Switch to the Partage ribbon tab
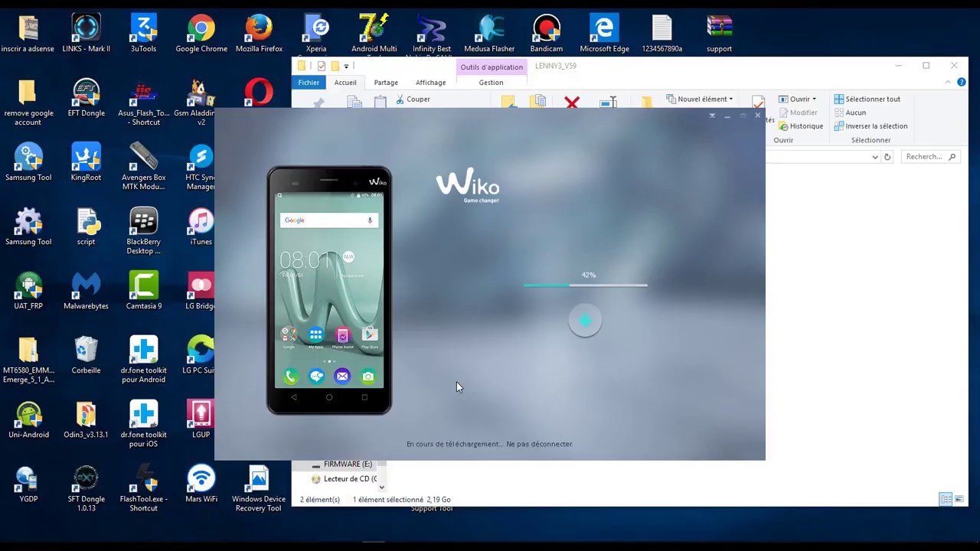This screenshot has height=551, width=980. pyautogui.click(x=386, y=82)
